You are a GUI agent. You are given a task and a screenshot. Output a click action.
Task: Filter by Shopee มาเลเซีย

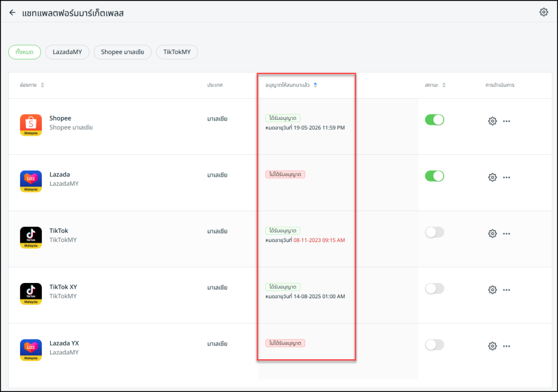pos(122,52)
